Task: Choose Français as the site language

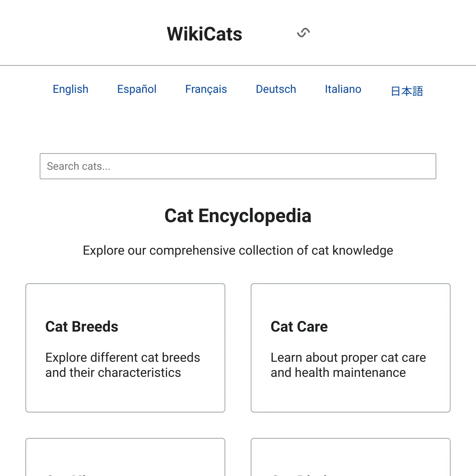Action: pos(206,89)
